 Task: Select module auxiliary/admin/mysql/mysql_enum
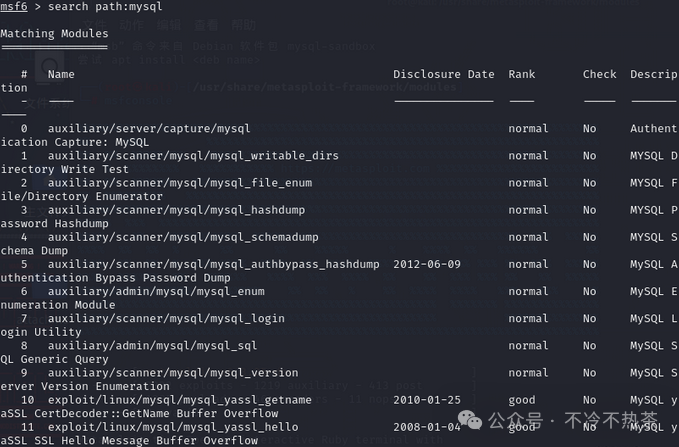point(156,292)
